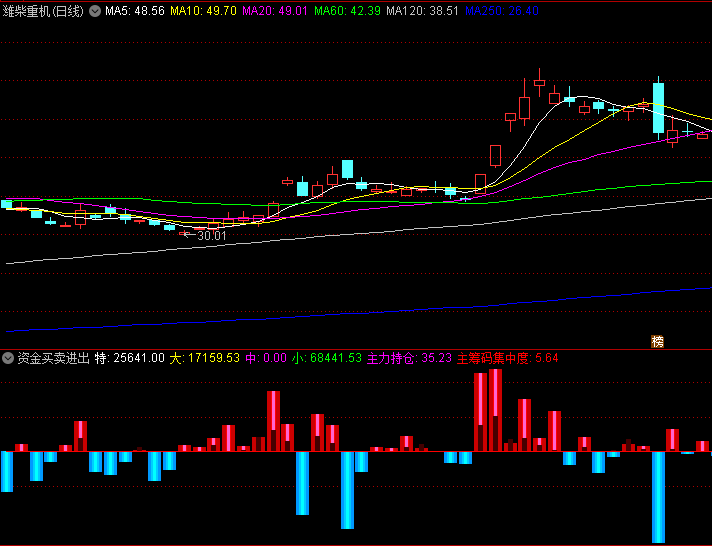Select the MA120: 38.51 label
712x546 pixels.
pyautogui.click(x=423, y=11)
